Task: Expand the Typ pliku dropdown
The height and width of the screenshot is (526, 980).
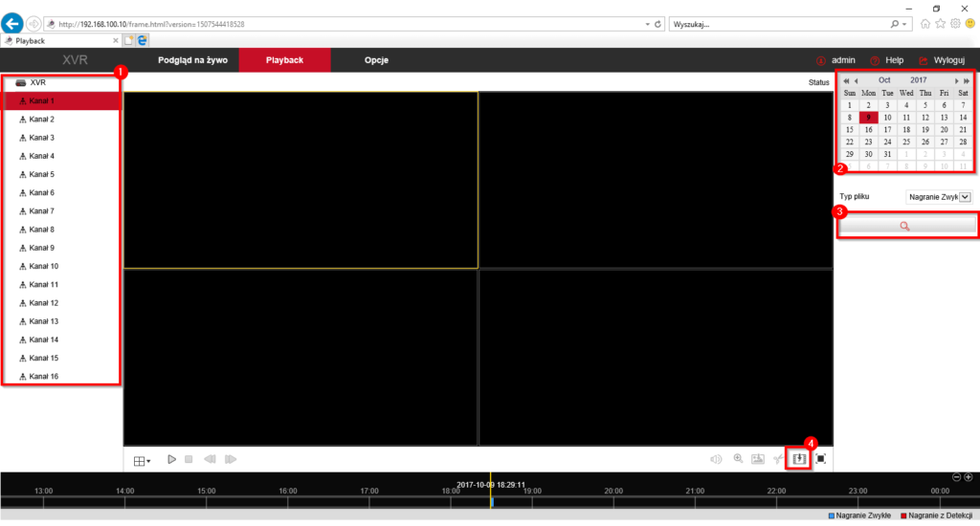Action: [965, 197]
